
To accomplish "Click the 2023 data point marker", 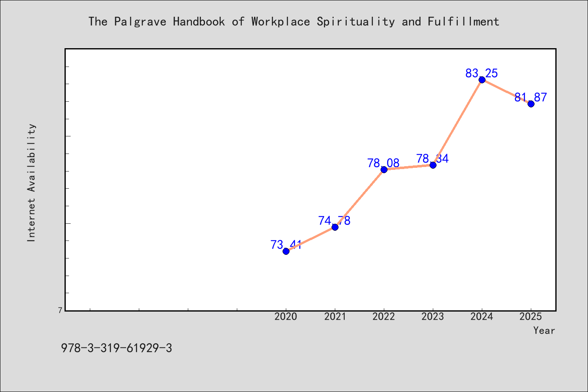I will tap(433, 165).
